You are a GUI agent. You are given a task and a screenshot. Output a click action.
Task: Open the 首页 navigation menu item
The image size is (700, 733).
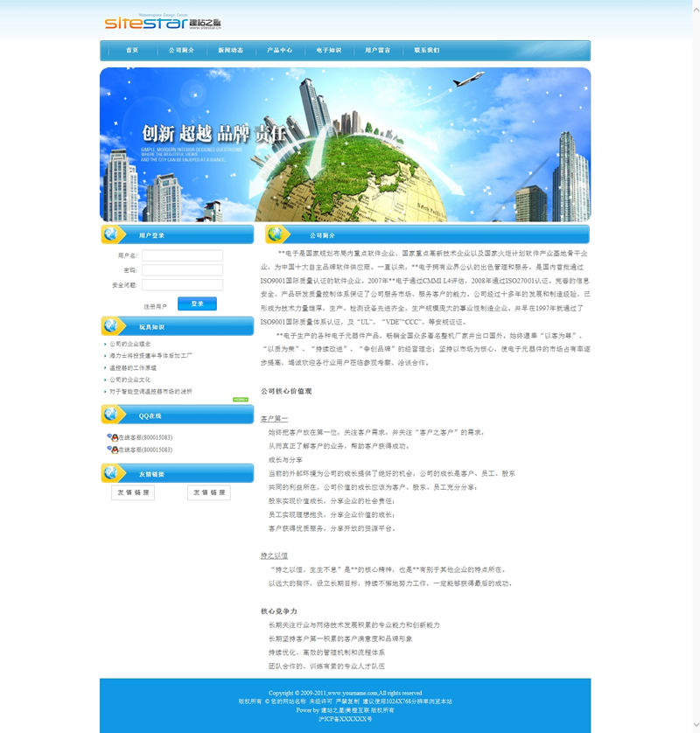[x=132, y=51]
